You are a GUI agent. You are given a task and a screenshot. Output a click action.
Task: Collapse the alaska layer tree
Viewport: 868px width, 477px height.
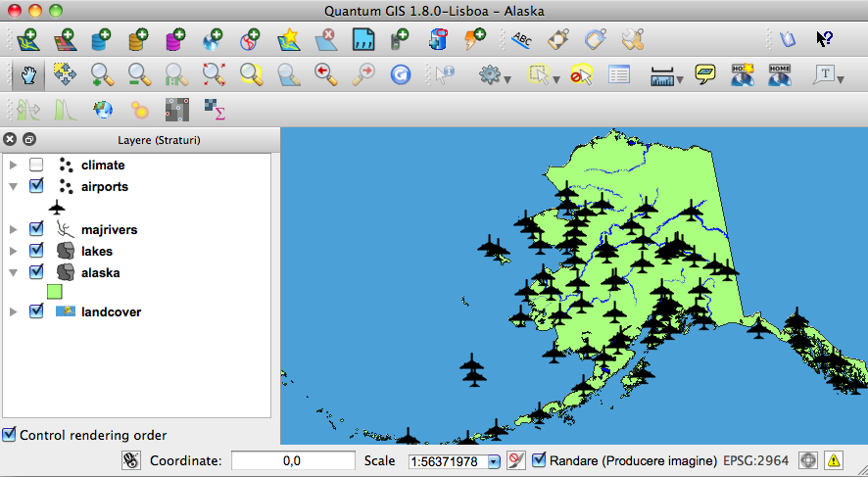[14, 272]
